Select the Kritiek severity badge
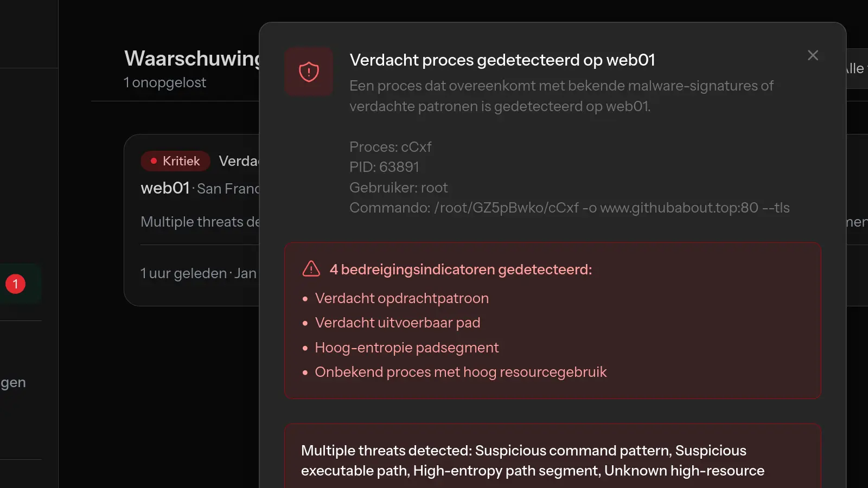The height and width of the screenshot is (488, 868). pos(175,160)
